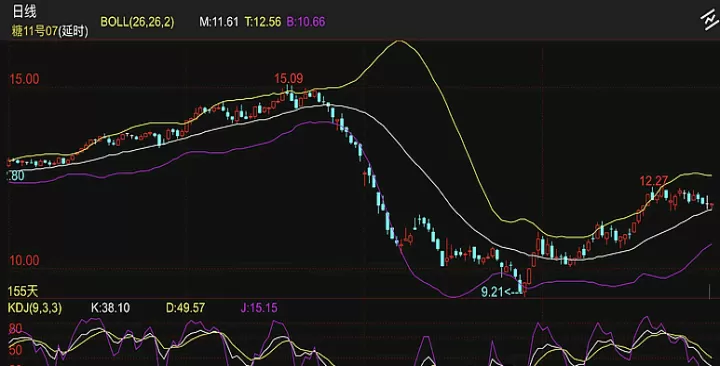The height and width of the screenshot is (366, 720).
Task: Select the 日线 daily period label
Action: click(24, 11)
